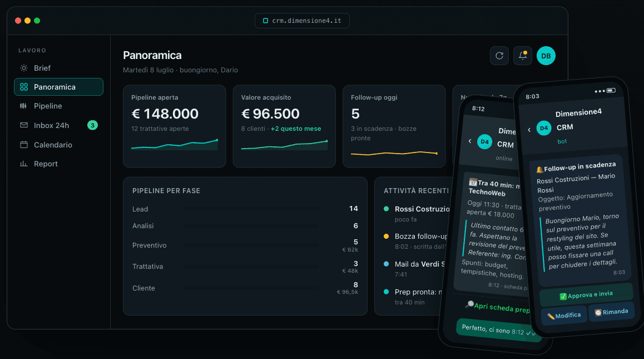
Task: Tap the back chevron on front phone
Action: (529, 130)
